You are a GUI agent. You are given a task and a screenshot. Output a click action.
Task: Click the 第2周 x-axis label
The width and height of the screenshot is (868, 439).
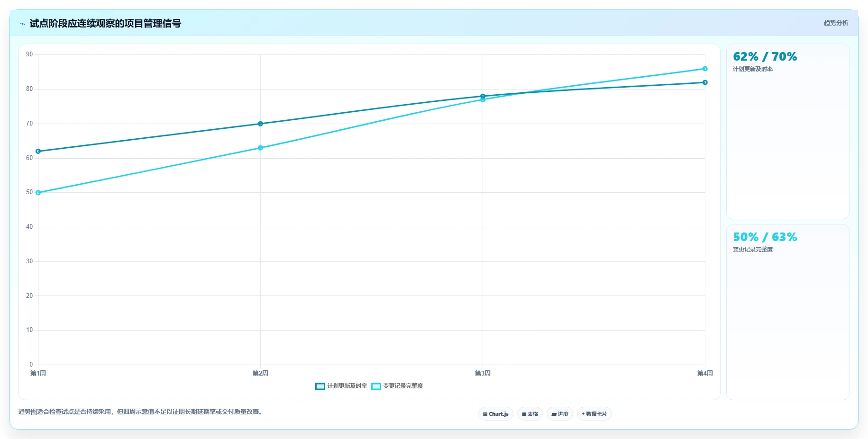coord(260,373)
